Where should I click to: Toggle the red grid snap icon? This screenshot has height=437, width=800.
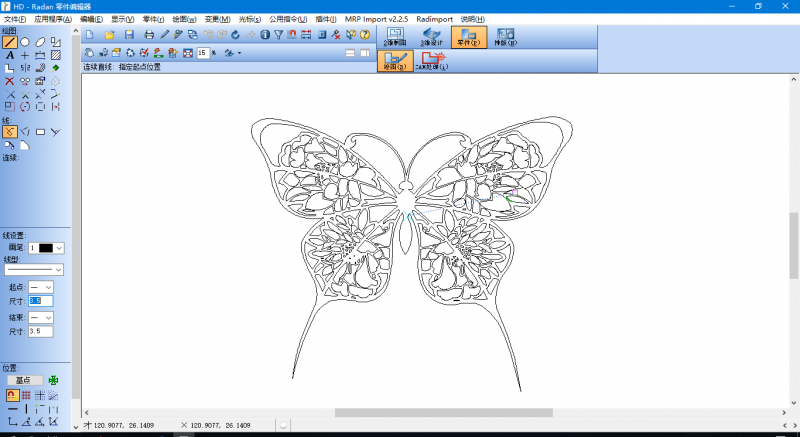click(26, 396)
